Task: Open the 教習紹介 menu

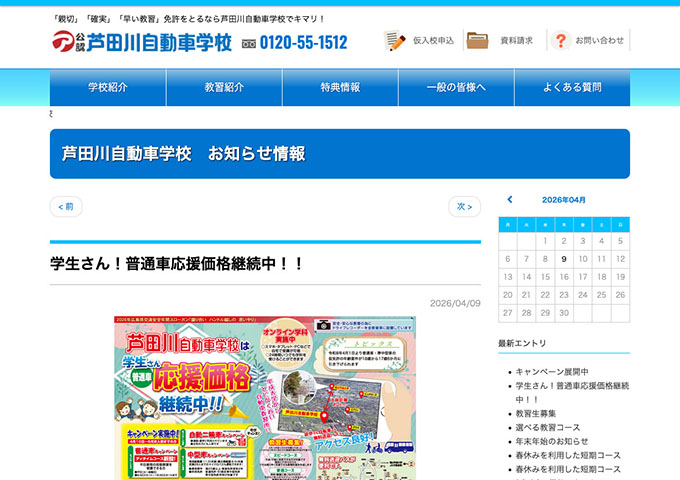Action: tap(224, 87)
